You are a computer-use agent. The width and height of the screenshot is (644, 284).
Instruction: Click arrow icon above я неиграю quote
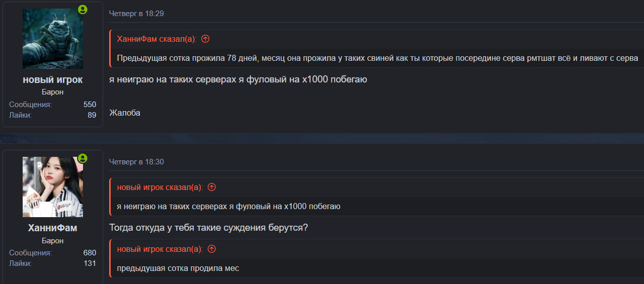click(x=212, y=187)
